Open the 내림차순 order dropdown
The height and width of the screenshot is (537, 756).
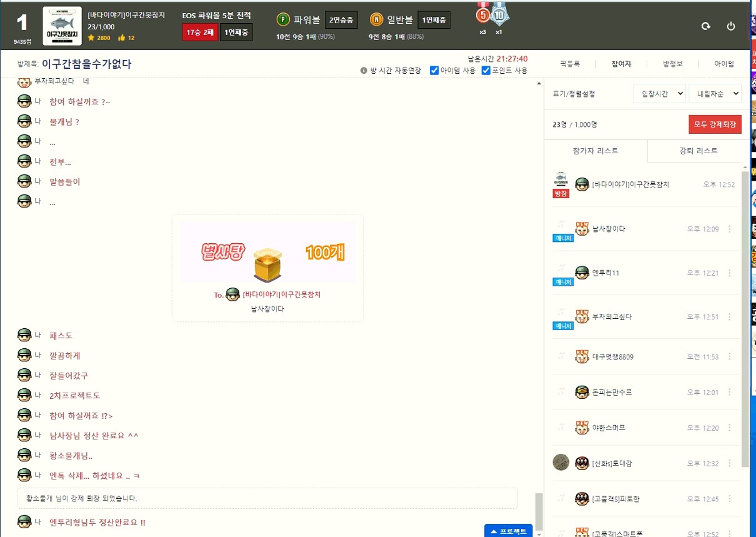point(715,93)
